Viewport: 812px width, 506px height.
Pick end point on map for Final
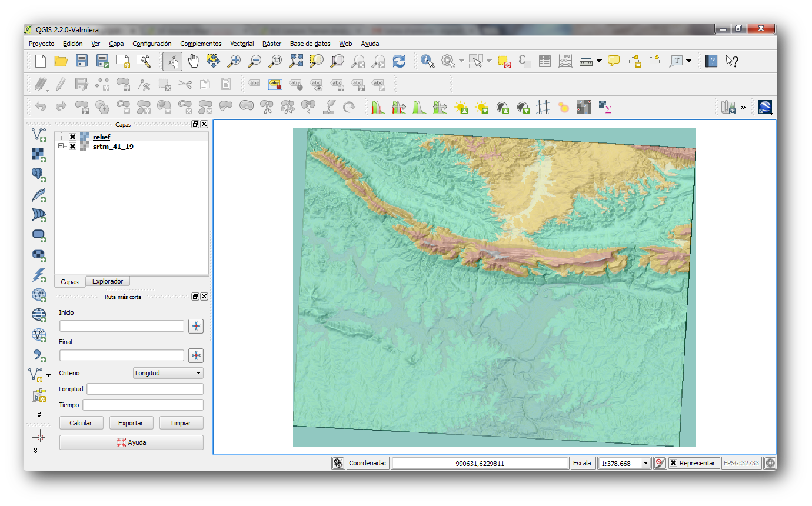pyautogui.click(x=196, y=355)
